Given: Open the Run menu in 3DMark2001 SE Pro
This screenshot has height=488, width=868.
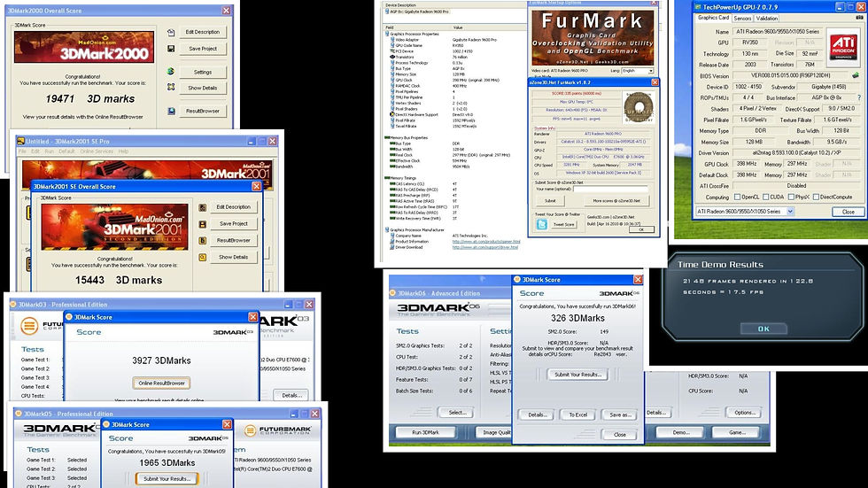Looking at the screenshot, I should coord(50,151).
